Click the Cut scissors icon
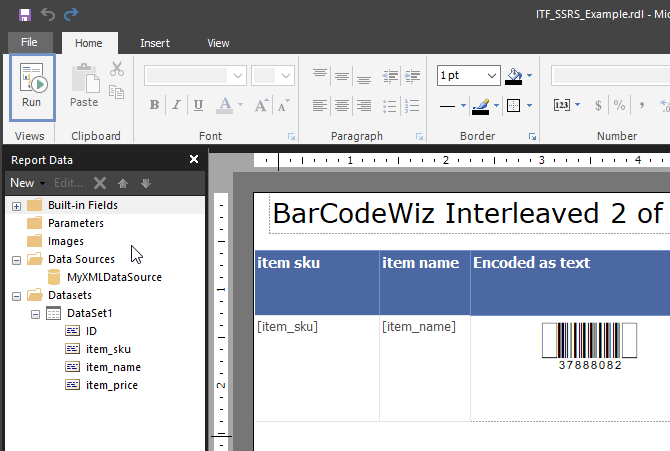Viewport: 670px width, 451px height. tap(117, 68)
